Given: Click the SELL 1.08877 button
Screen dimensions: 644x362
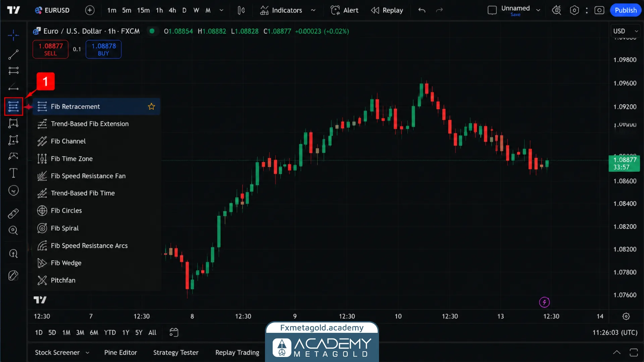Looking at the screenshot, I should [x=50, y=49].
